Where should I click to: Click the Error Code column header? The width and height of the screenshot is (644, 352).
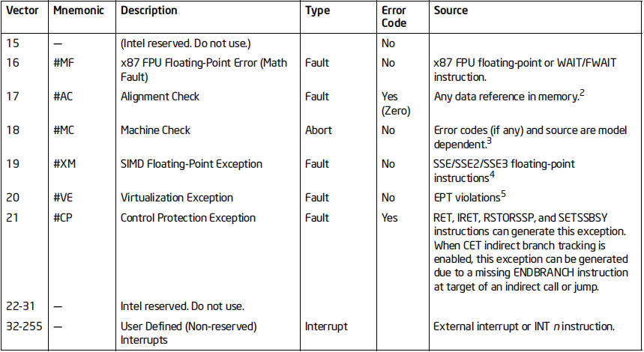pos(394,16)
